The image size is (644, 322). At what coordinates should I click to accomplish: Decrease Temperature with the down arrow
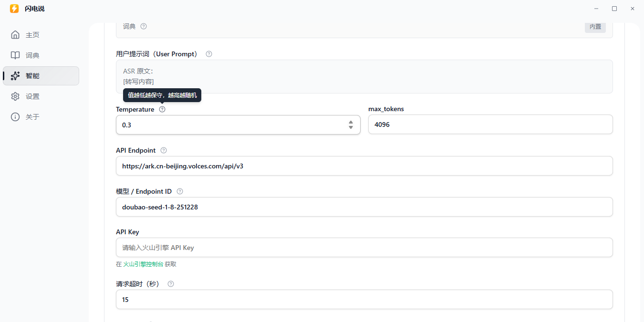pos(351,127)
